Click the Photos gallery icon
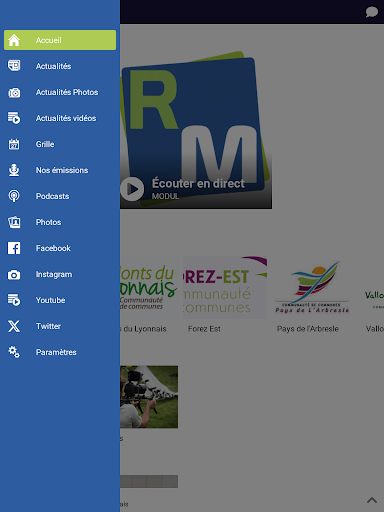384x512 pixels. click(14, 222)
